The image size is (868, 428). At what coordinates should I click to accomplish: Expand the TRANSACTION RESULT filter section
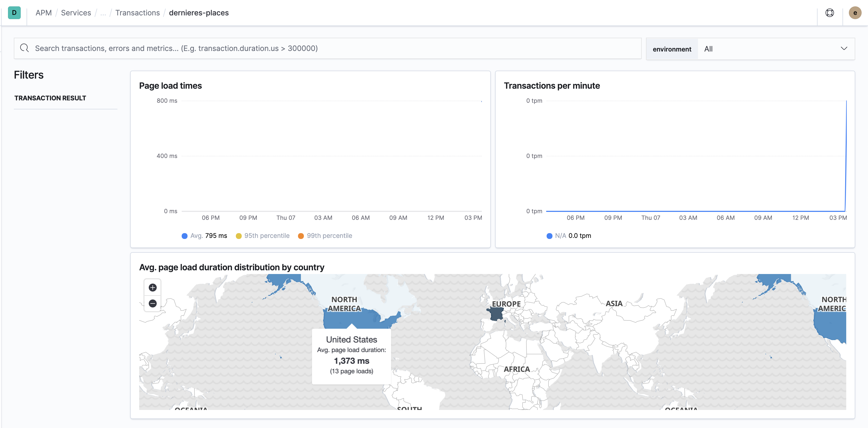point(50,97)
